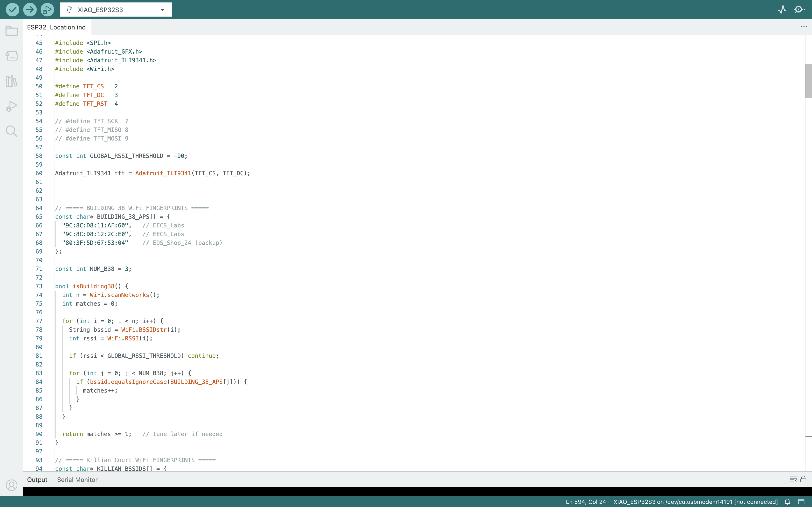Image resolution: width=812 pixels, height=507 pixels.
Task: Start debugging with the toolbar debug icon
Action: point(47,10)
